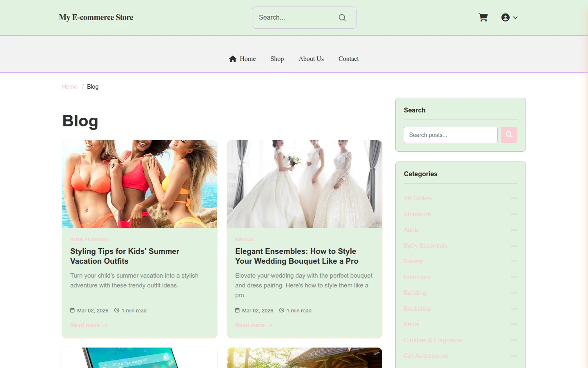The image size is (588, 368).
Task: Open the Contact navigation link
Action: 349,59
